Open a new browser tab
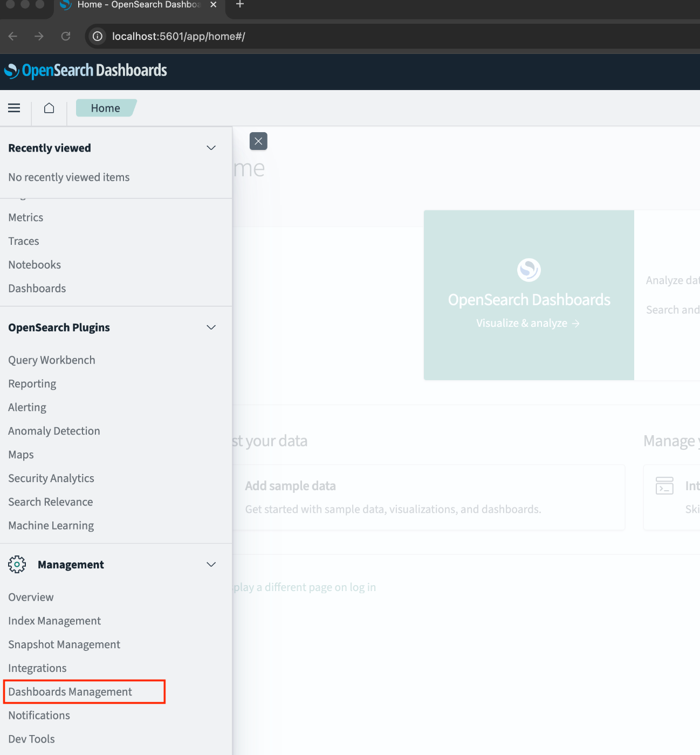 tap(240, 4)
